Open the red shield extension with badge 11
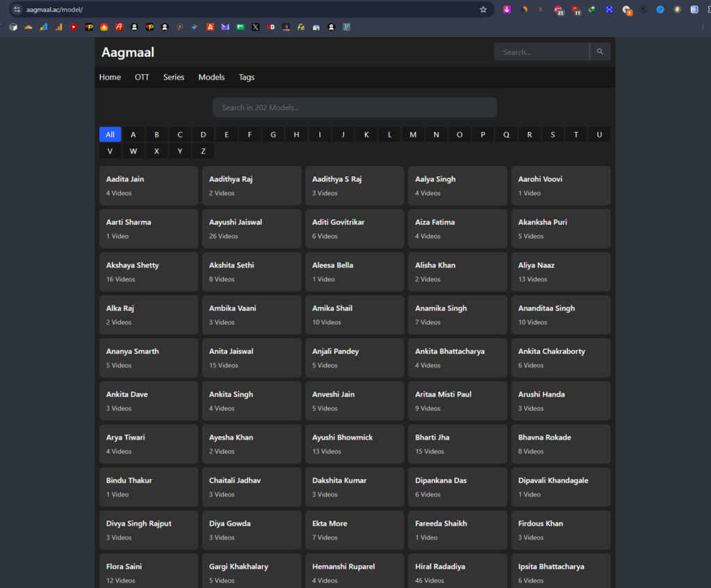 pos(576,10)
